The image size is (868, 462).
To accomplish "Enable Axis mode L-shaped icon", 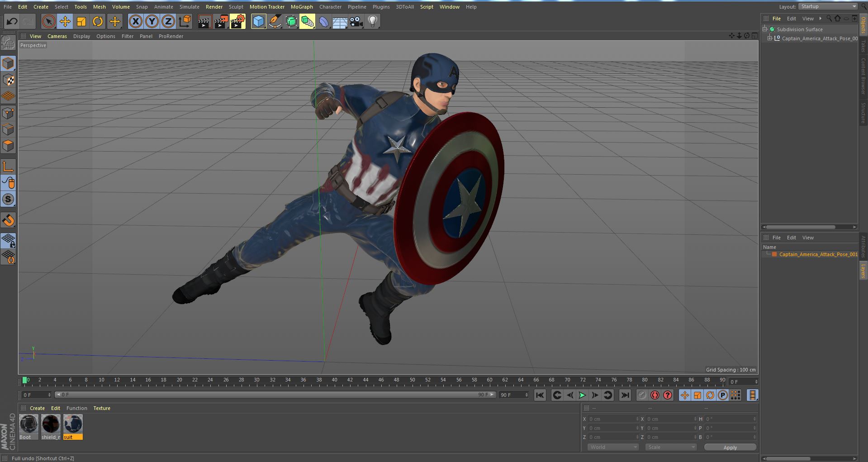I will (x=8, y=167).
